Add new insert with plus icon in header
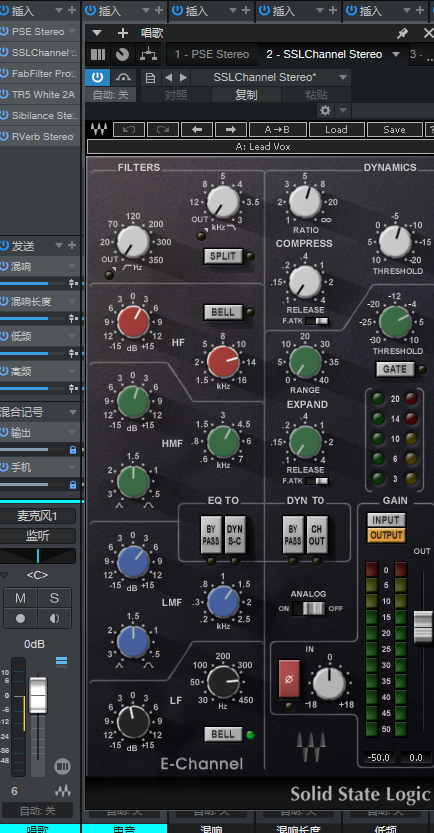Screen dimensions: 434x833 coord(123,33)
